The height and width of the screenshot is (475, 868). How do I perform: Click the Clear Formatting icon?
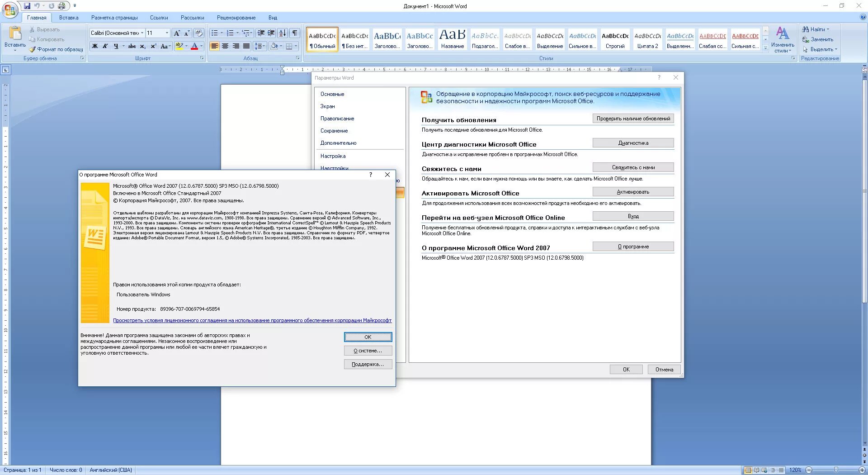199,33
